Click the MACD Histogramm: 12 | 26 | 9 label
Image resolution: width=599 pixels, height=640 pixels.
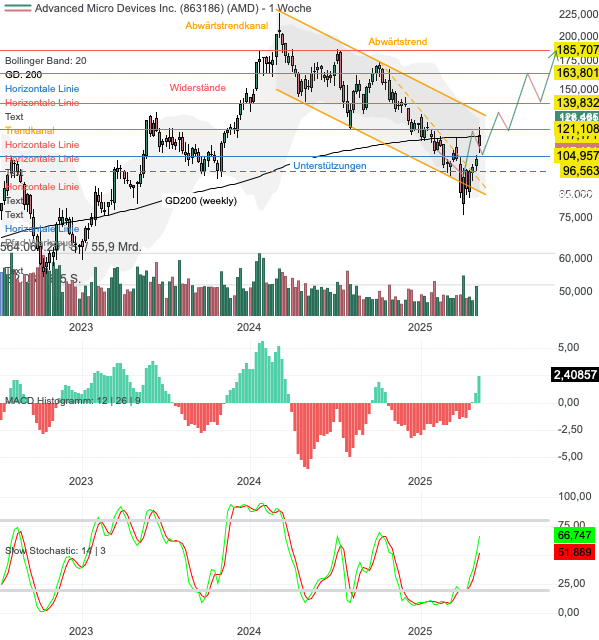click(x=73, y=400)
